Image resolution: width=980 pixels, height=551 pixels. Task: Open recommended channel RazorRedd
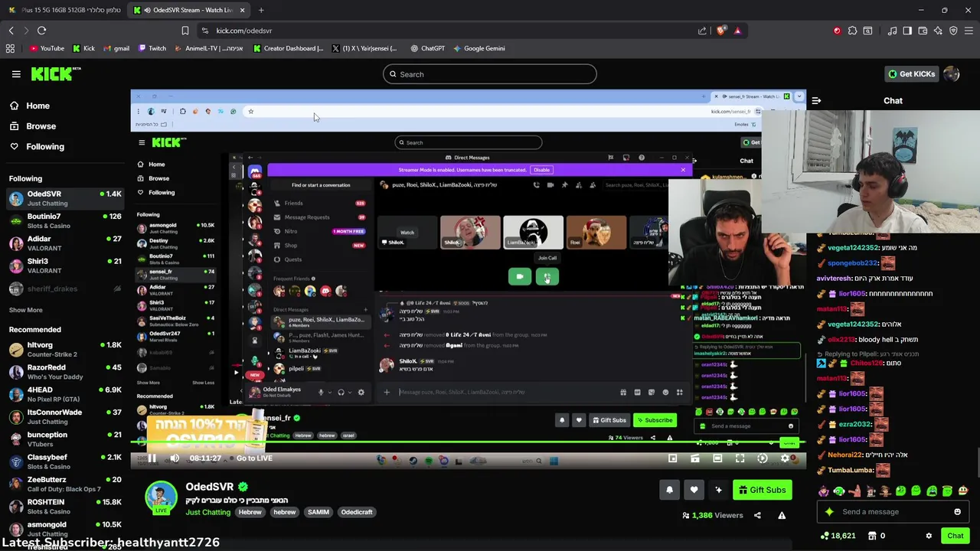tap(64, 371)
